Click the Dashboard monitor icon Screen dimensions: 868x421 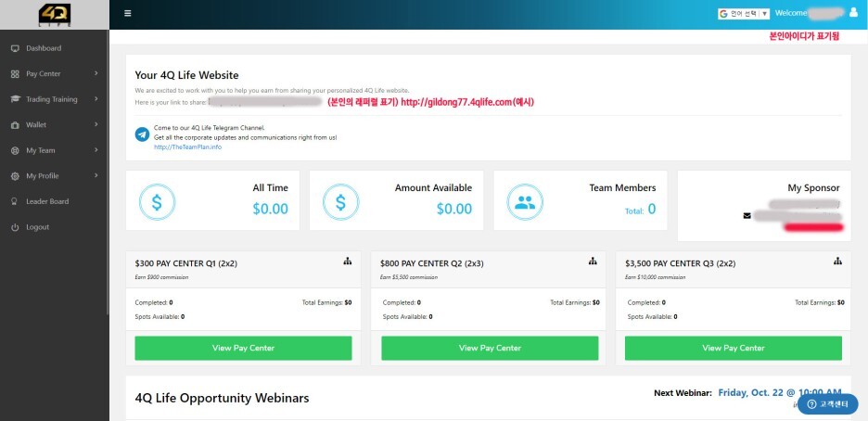(x=15, y=48)
